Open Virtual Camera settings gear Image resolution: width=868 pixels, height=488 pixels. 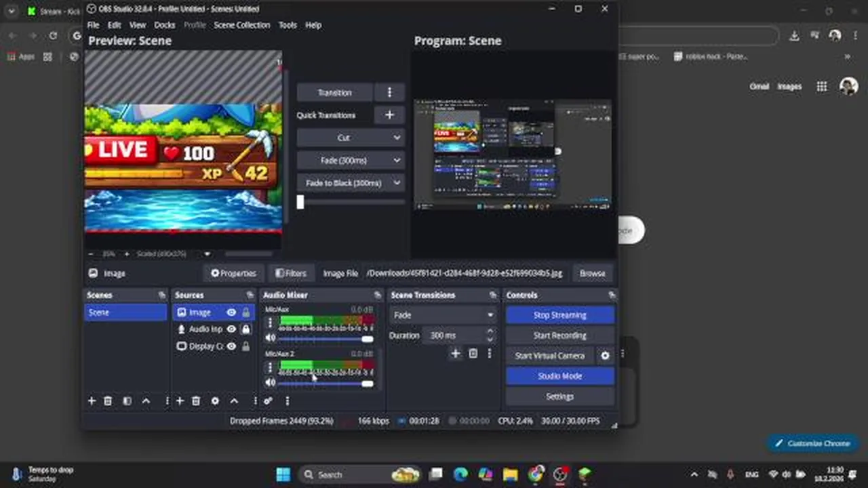pos(605,356)
